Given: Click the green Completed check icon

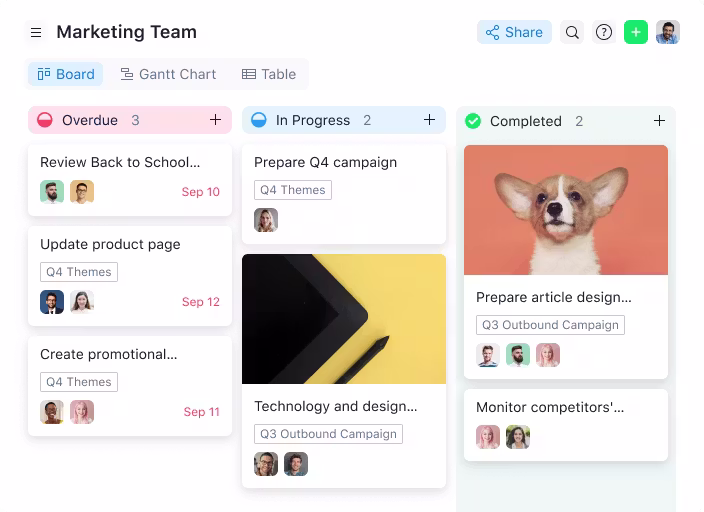Looking at the screenshot, I should 473,121.
